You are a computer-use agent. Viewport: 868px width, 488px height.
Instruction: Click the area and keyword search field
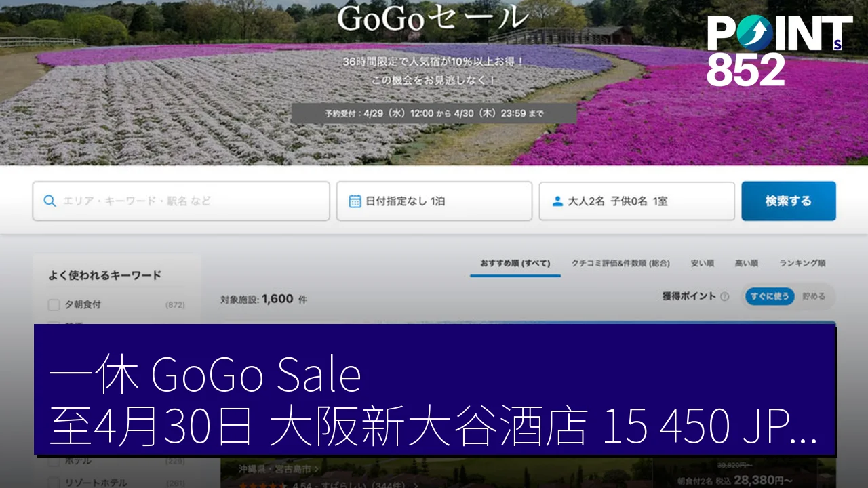[190, 201]
